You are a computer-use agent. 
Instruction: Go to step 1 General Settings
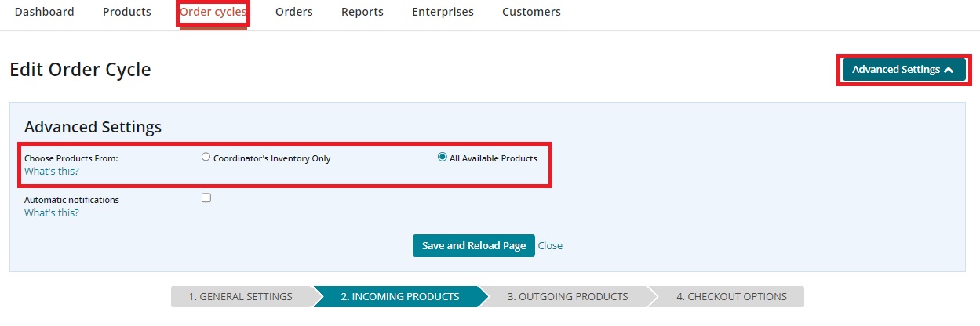point(241,297)
